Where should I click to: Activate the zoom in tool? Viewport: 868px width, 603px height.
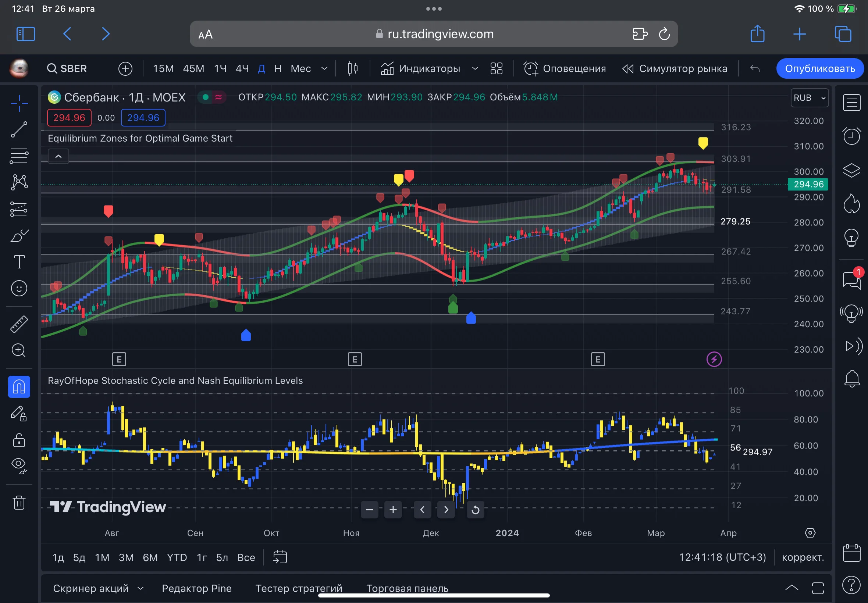click(19, 350)
